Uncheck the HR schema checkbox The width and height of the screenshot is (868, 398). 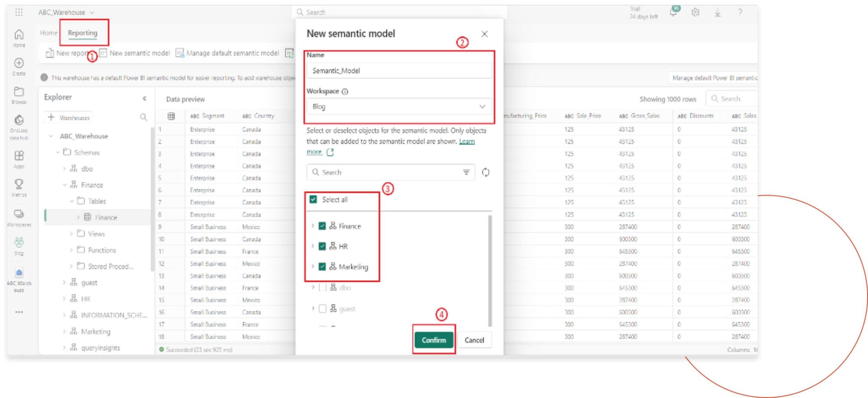pos(322,246)
